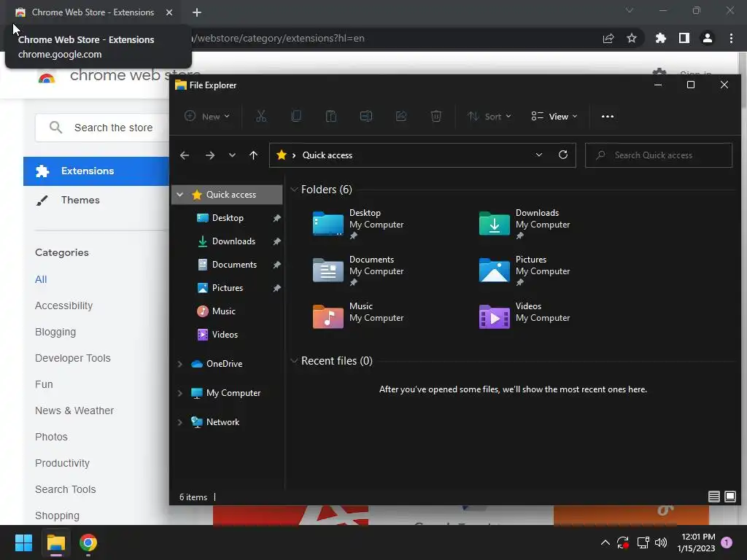Open the recent locations dropdown arrow
The image size is (747, 560).
tap(232, 155)
